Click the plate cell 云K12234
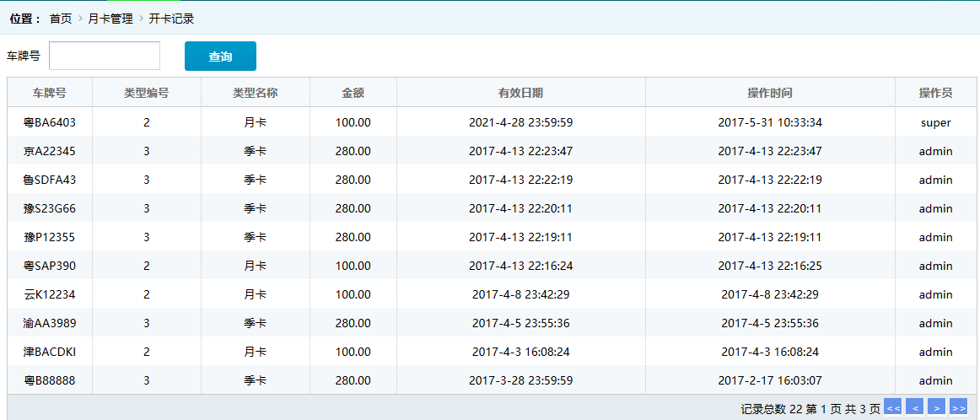The width and height of the screenshot is (980, 420). [x=50, y=294]
